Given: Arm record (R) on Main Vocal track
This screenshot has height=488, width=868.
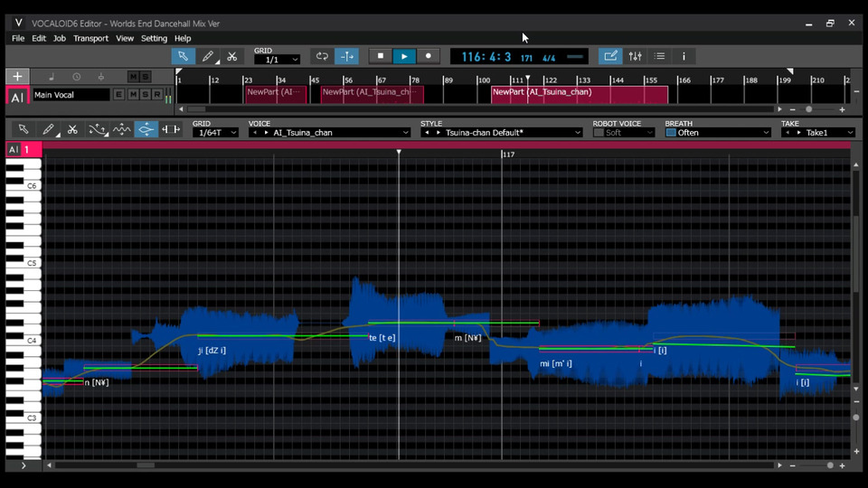Looking at the screenshot, I should coord(157,95).
